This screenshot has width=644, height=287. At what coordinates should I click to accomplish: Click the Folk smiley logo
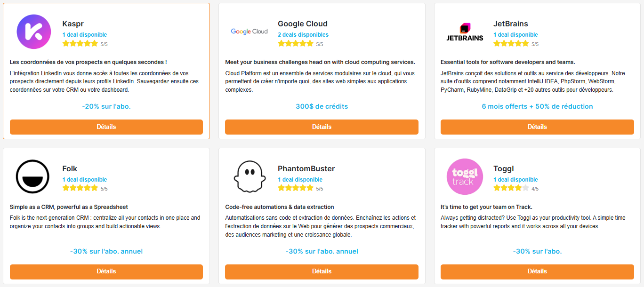pyautogui.click(x=32, y=176)
